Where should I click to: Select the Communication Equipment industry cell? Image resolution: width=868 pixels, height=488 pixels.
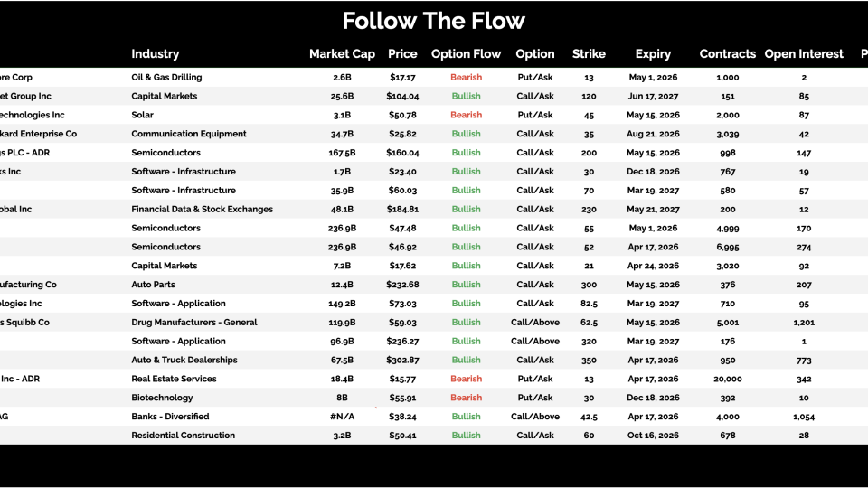tap(189, 134)
